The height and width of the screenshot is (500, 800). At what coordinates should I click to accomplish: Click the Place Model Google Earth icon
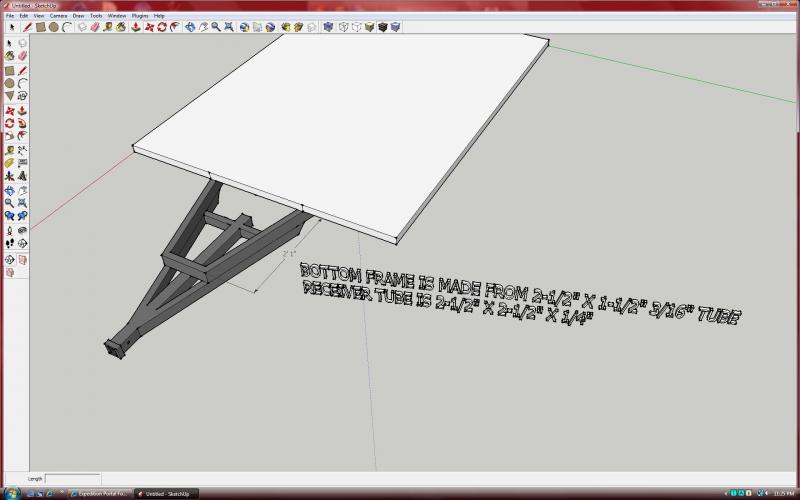(x=270, y=27)
